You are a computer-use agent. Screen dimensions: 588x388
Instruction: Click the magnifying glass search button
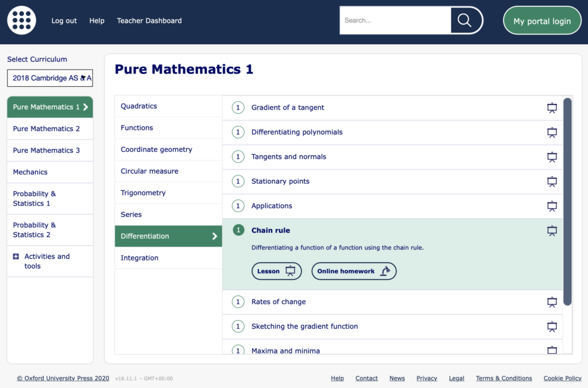[x=465, y=21]
